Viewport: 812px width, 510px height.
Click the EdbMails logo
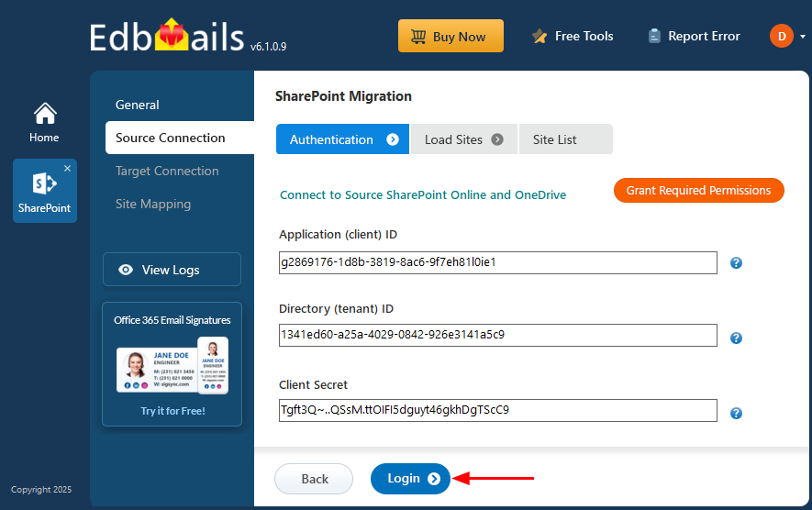point(167,37)
